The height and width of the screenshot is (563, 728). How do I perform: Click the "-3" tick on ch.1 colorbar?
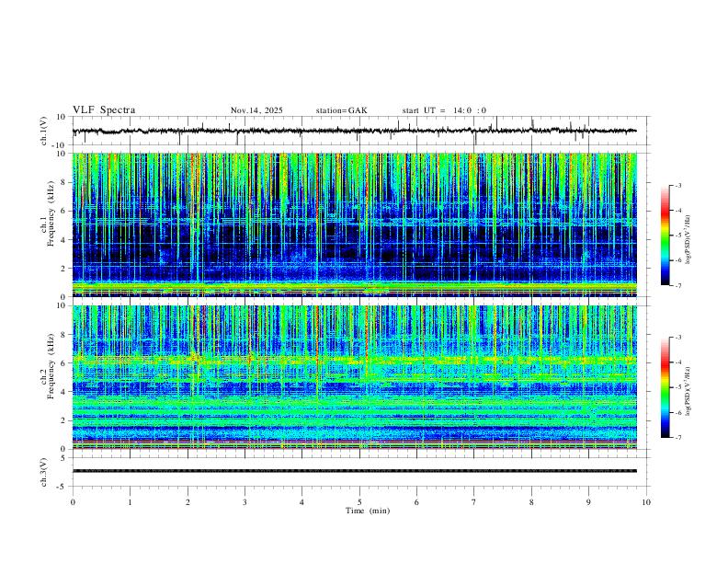677,185
